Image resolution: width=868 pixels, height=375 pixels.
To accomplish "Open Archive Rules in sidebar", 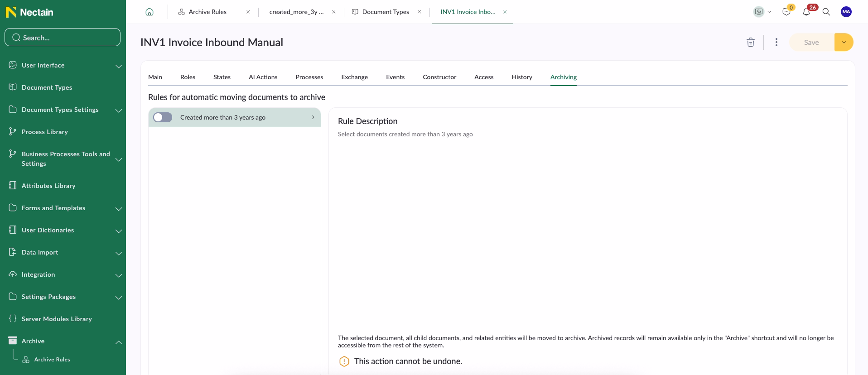I will pyautogui.click(x=52, y=360).
